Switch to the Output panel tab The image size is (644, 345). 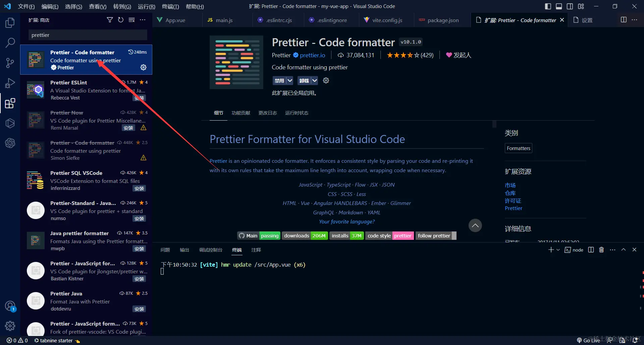pyautogui.click(x=184, y=250)
